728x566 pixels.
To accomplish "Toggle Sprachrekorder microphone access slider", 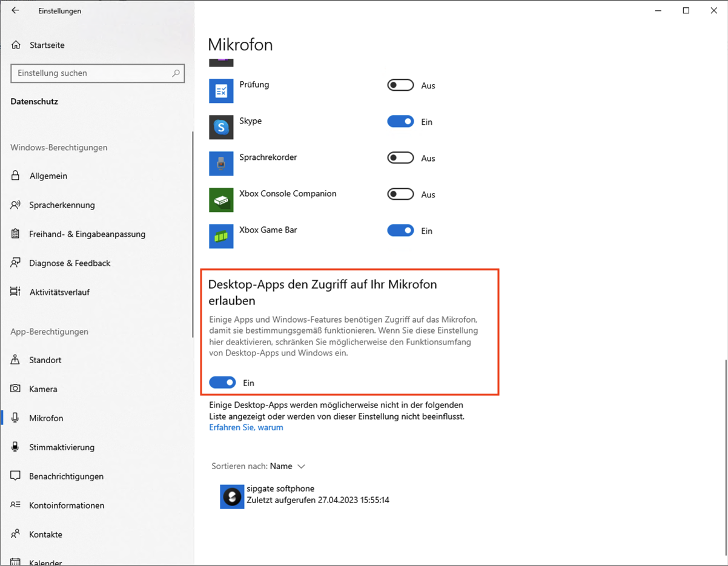I will (400, 158).
